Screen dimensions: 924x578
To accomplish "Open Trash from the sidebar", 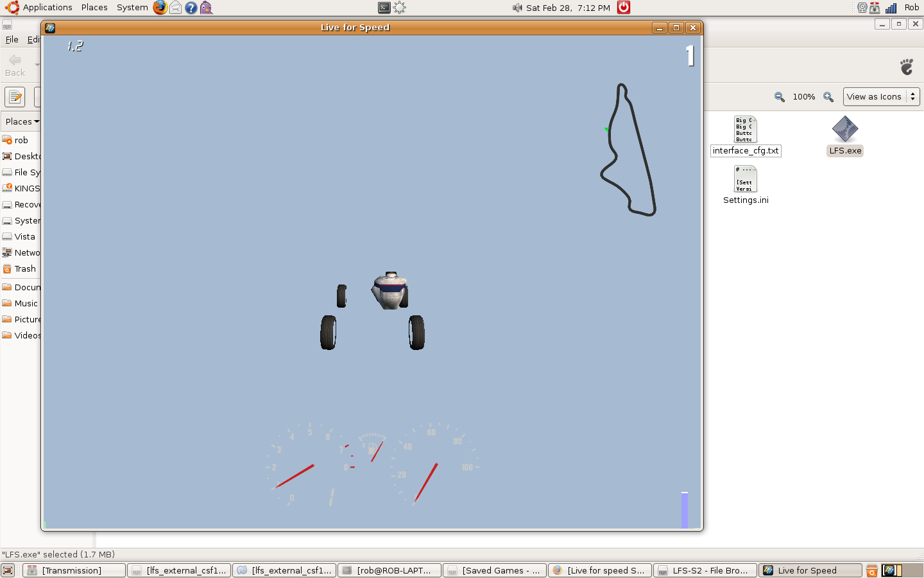I will pos(21,268).
